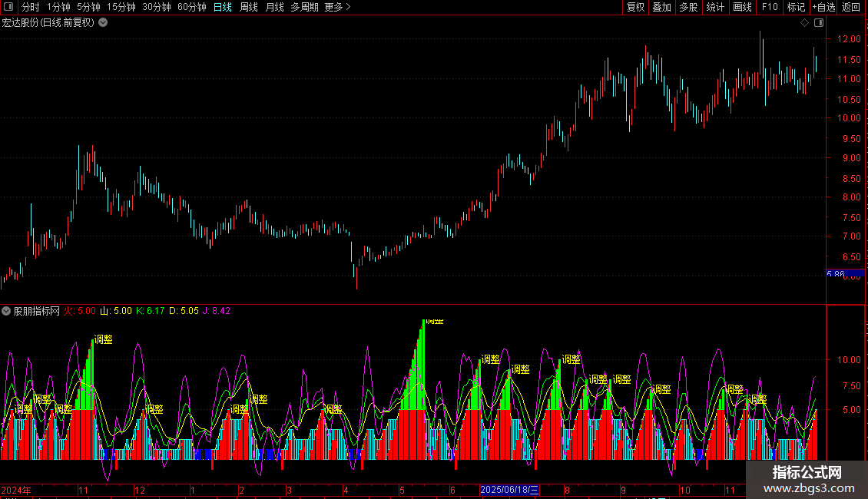Switch to the 5分钟 period tab

[x=88, y=7]
